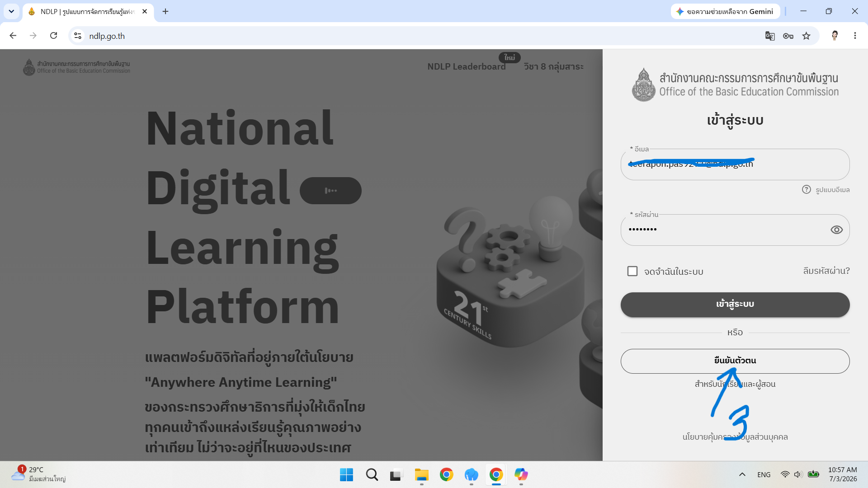Check the จดจำฉันในระบบ checkbox
The height and width of the screenshot is (488, 868).
[632, 271]
